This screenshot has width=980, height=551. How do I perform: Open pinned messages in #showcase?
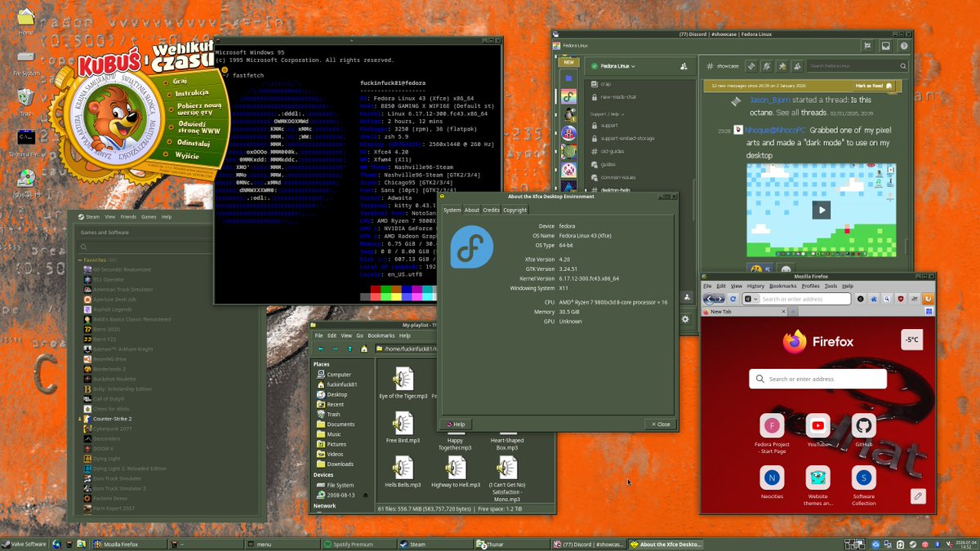tap(782, 66)
